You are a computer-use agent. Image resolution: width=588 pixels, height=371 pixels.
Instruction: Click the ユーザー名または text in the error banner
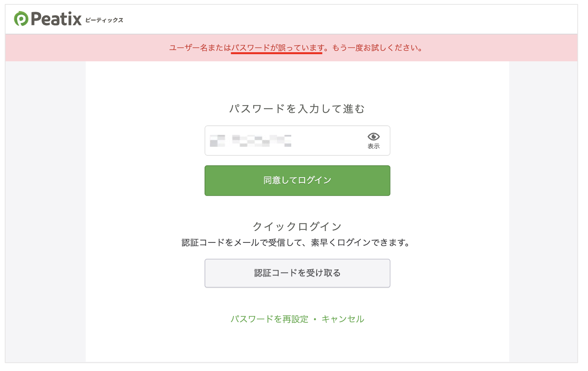pos(200,48)
